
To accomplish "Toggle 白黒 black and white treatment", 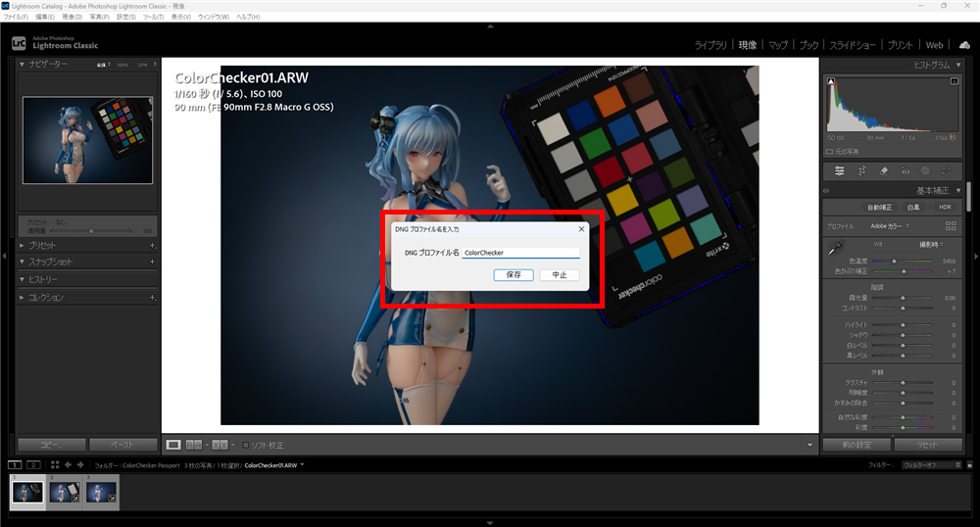I will 913,208.
